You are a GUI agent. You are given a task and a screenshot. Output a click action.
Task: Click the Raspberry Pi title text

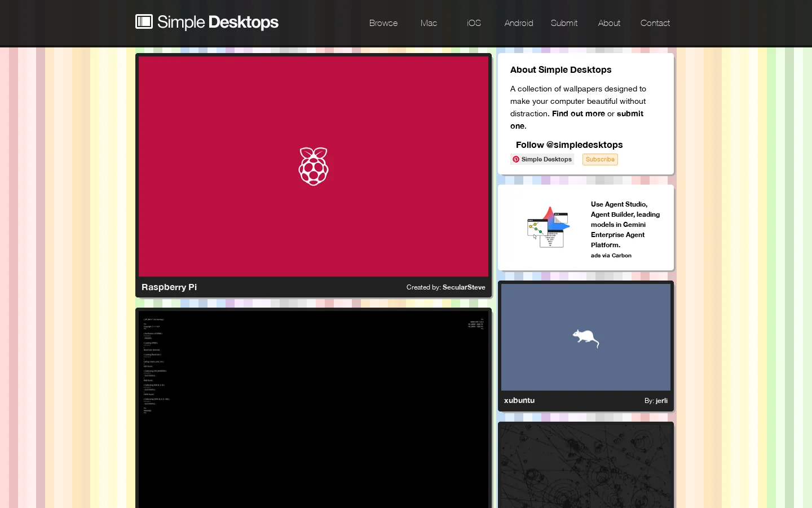tap(169, 287)
